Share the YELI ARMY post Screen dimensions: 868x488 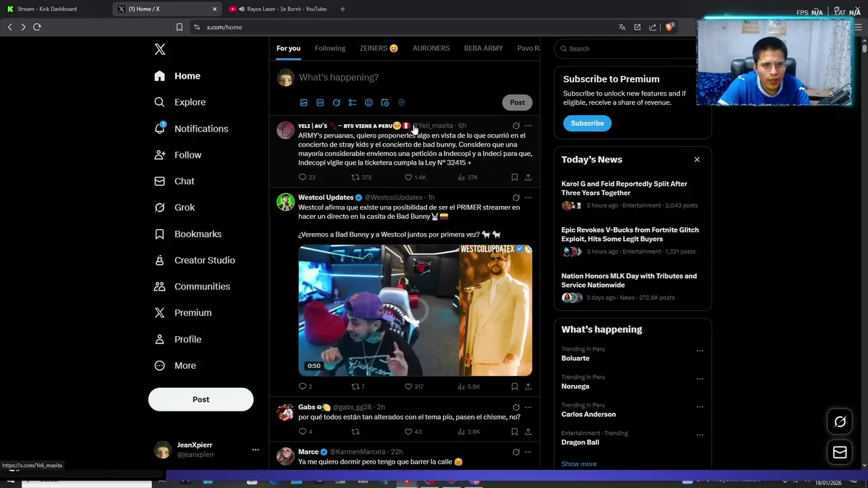528,178
